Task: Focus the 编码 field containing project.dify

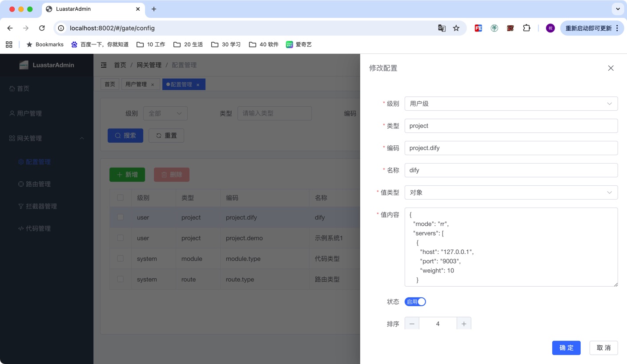Action: tap(511, 148)
